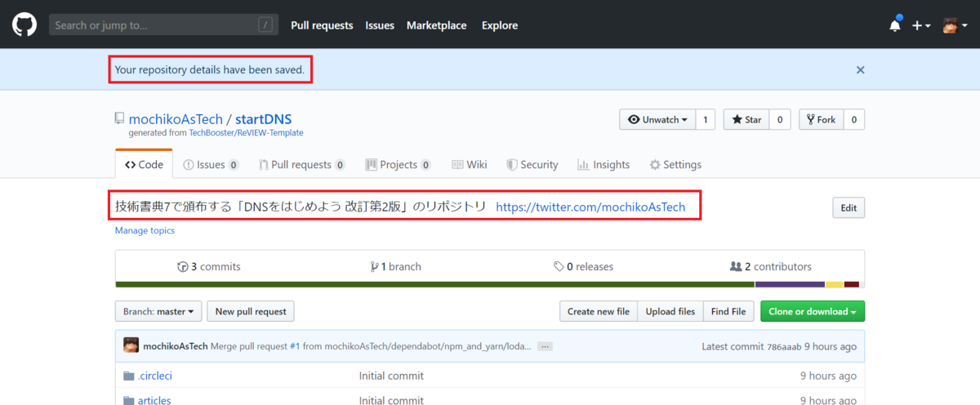
Task: Click the dark red language bar segment
Action: tap(852, 284)
